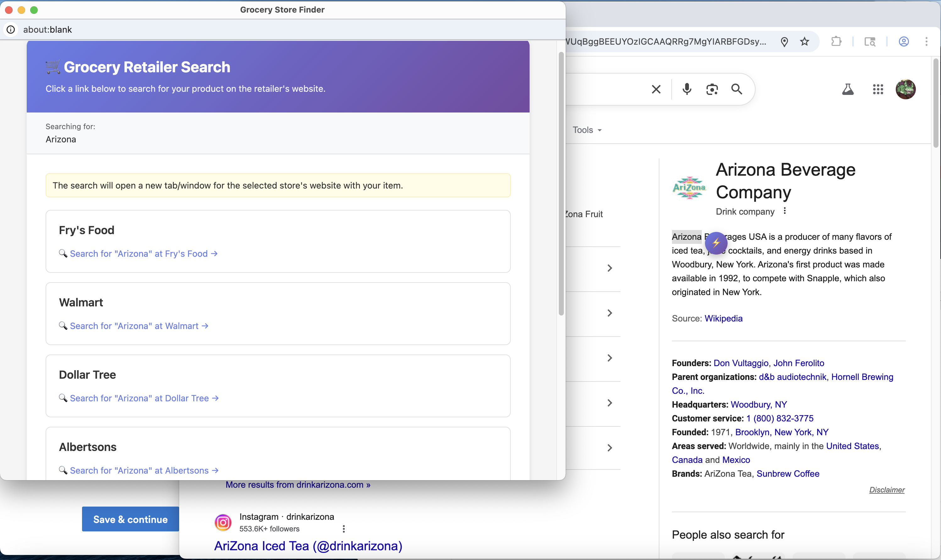The width and height of the screenshot is (941, 560).
Task: Search for Arizona at Walmart link
Action: click(139, 326)
